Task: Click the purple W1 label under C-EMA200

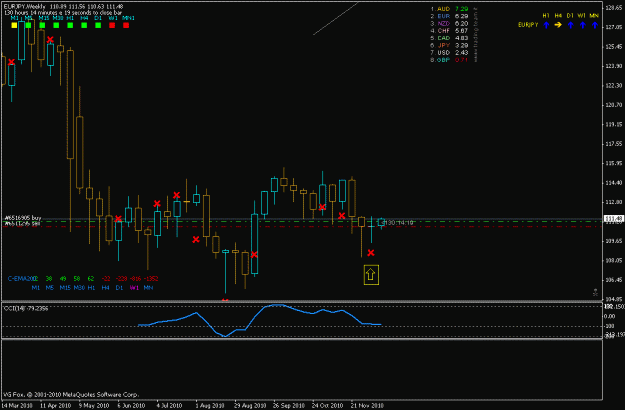Action: 134,287
